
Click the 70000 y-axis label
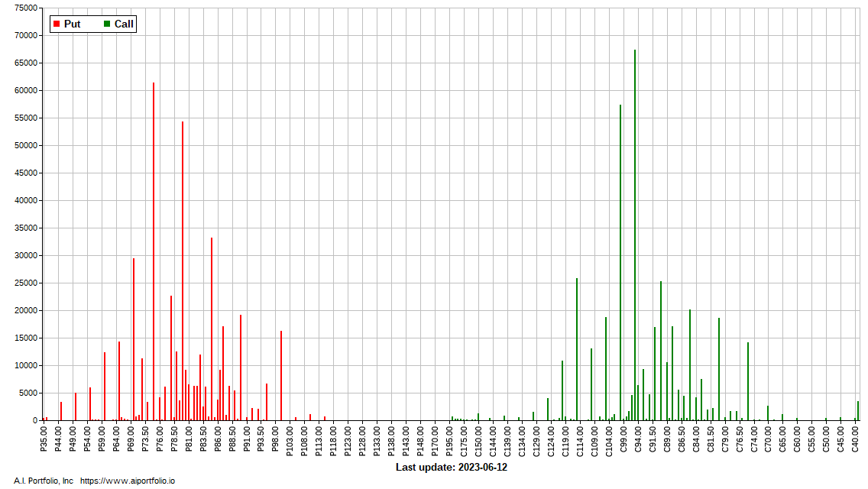point(26,35)
